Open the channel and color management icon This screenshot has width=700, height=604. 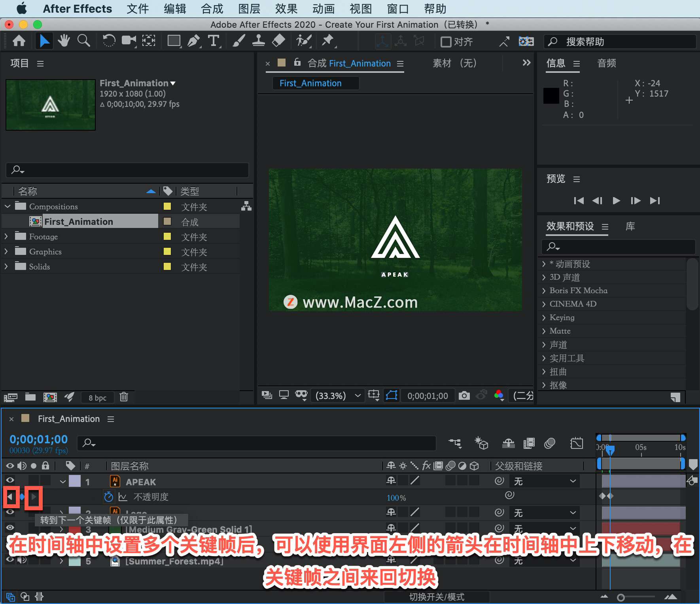click(499, 395)
